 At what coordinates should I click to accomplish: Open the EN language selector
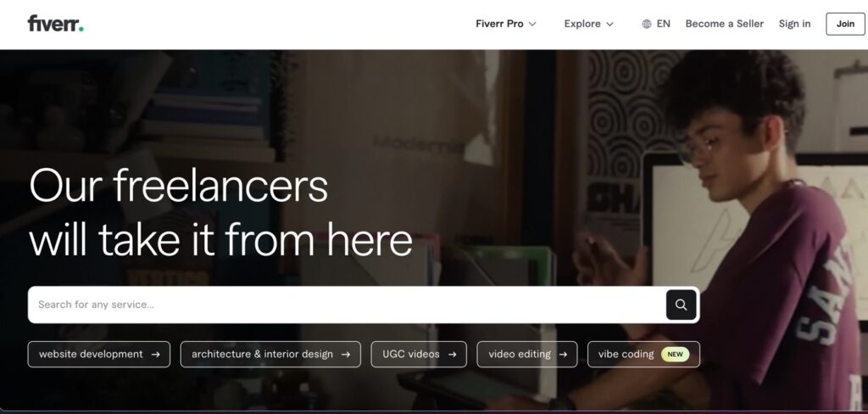tap(656, 24)
